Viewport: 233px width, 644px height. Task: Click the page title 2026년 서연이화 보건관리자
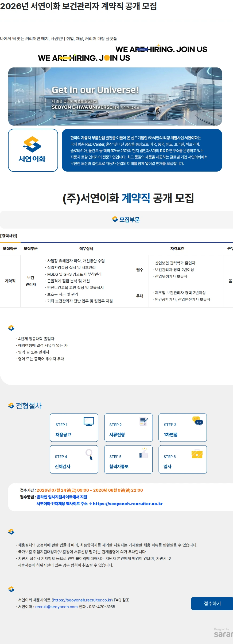click(78, 6)
